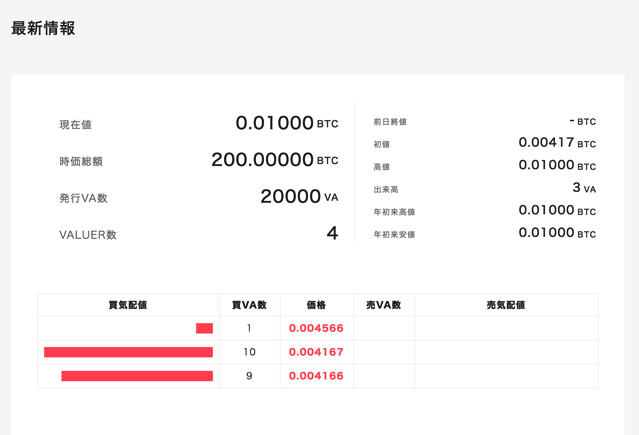
Task: Select the 前日終値 label
Action: (390, 121)
